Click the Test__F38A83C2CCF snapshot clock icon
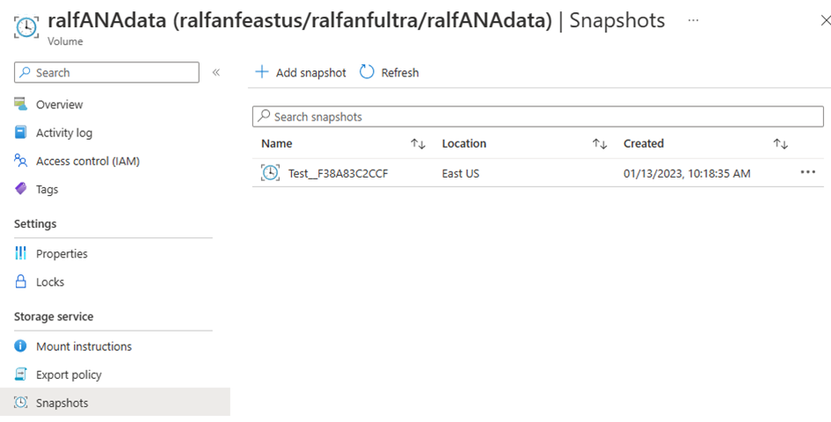This screenshot has width=831, height=422. (270, 173)
